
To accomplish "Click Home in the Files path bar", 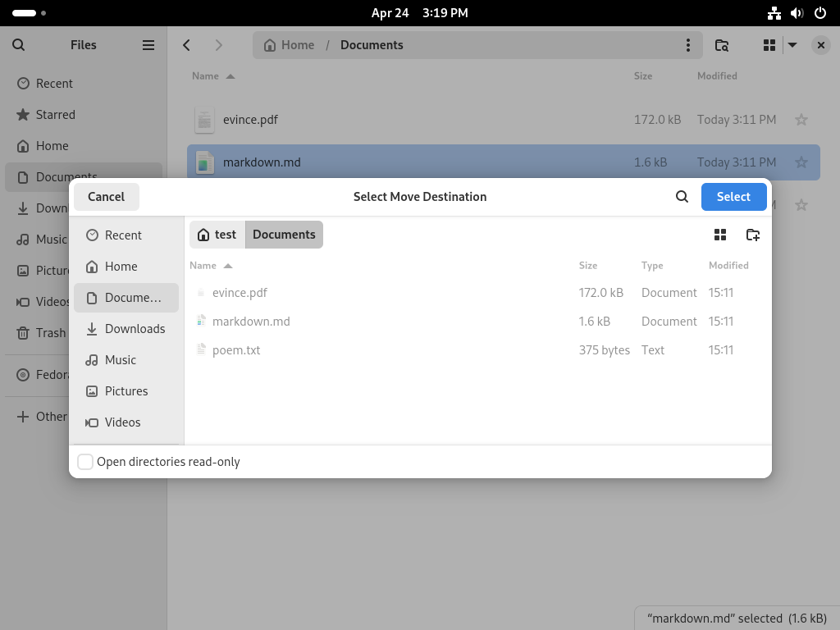I will [289, 45].
